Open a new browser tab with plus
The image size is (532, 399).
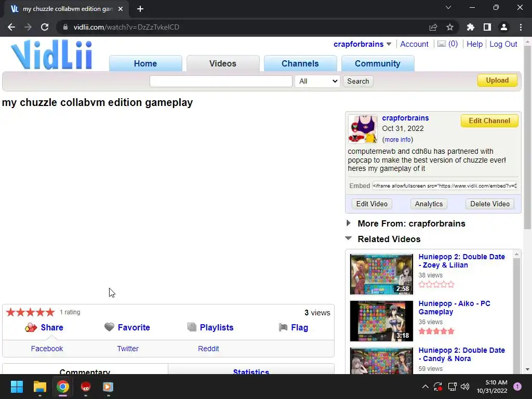point(140,9)
